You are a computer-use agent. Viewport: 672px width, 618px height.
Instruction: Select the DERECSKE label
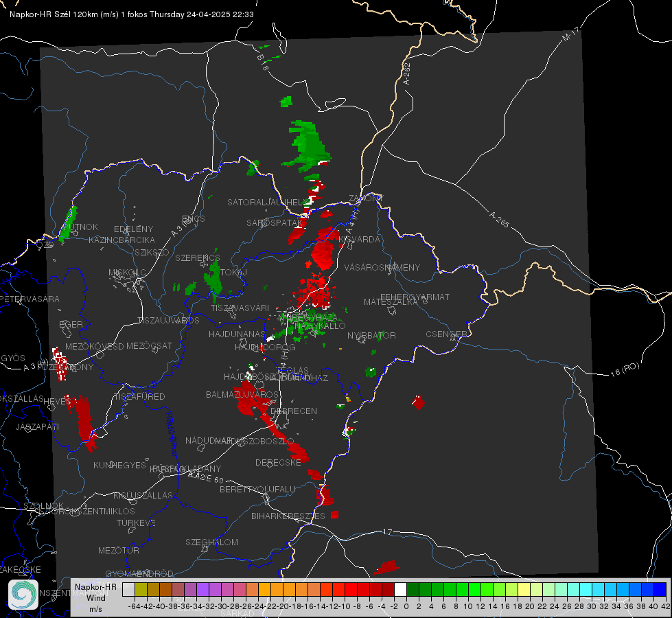point(278,462)
